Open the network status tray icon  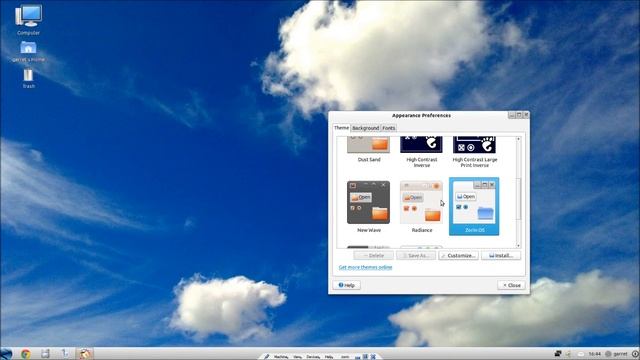(x=558, y=354)
